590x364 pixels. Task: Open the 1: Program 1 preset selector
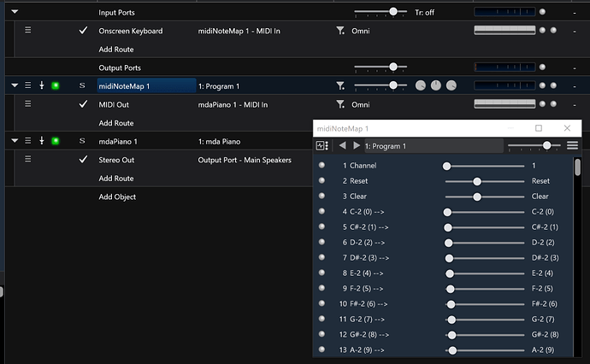point(434,146)
